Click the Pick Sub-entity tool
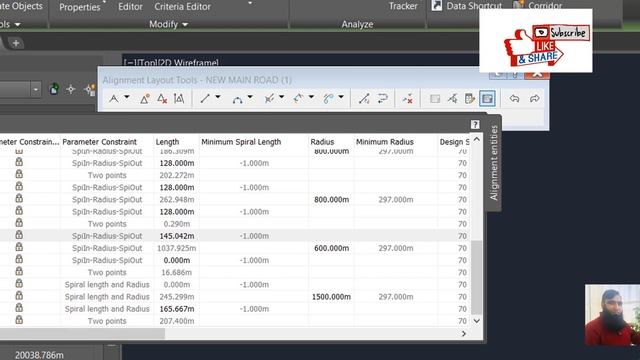Viewport: 640px width, 360px height. [x=452, y=98]
